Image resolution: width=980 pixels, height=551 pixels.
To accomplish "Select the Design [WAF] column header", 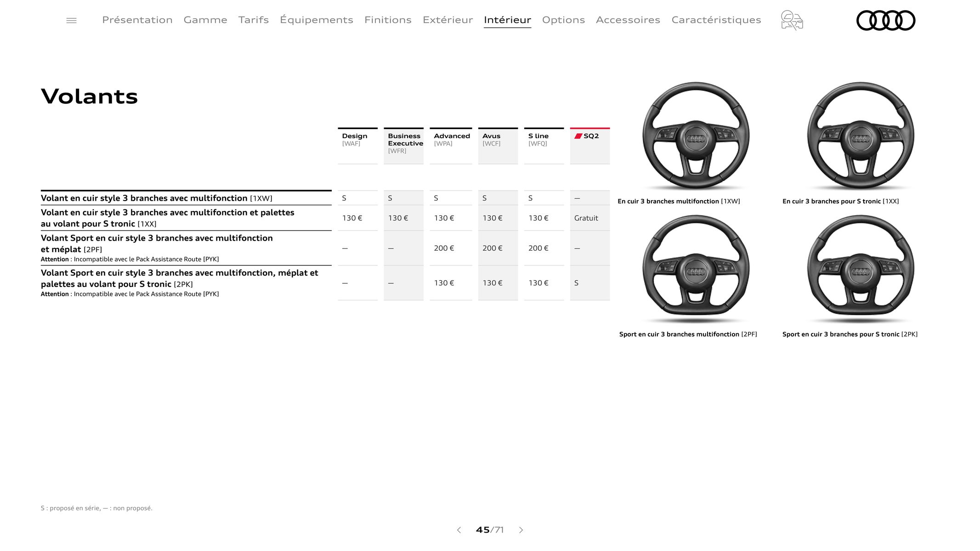I will click(x=357, y=146).
